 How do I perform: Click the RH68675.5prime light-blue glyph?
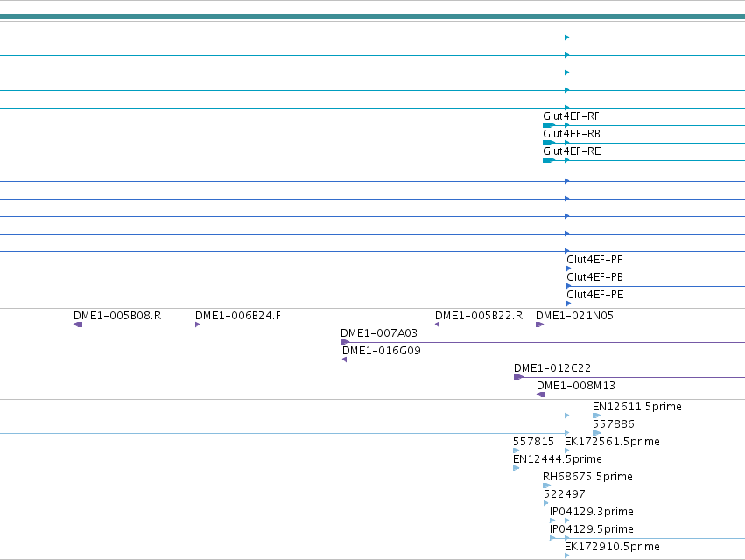547,486
